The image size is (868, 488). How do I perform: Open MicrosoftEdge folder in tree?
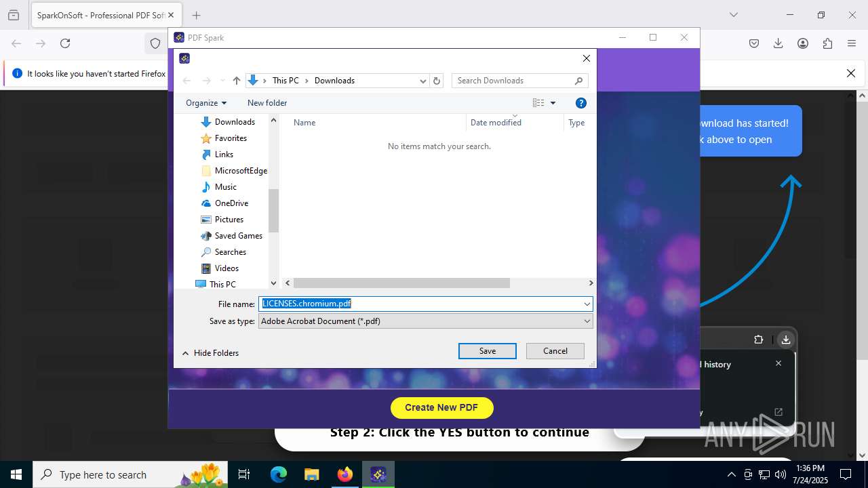(241, 171)
